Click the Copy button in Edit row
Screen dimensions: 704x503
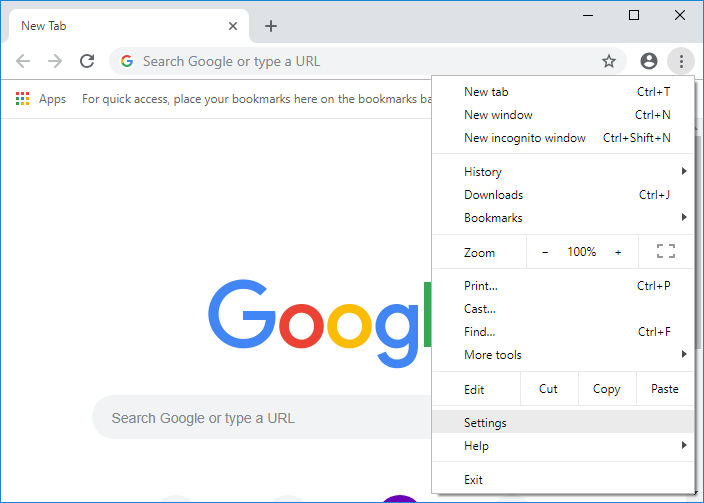606,389
